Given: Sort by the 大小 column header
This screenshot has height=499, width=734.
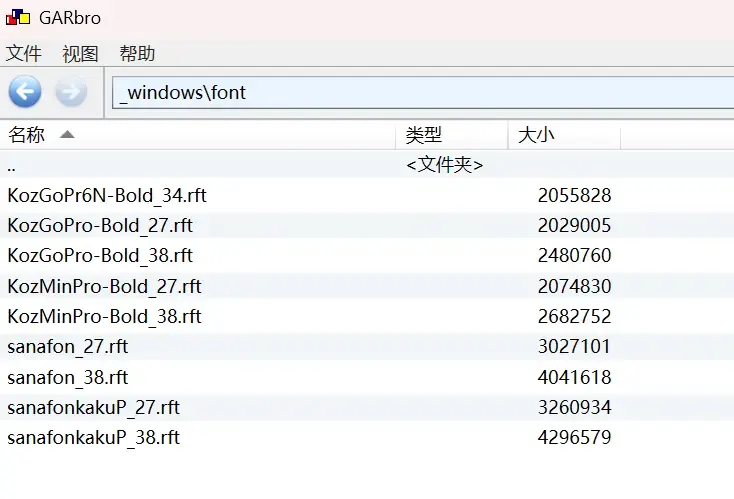Looking at the screenshot, I should click(565, 135).
